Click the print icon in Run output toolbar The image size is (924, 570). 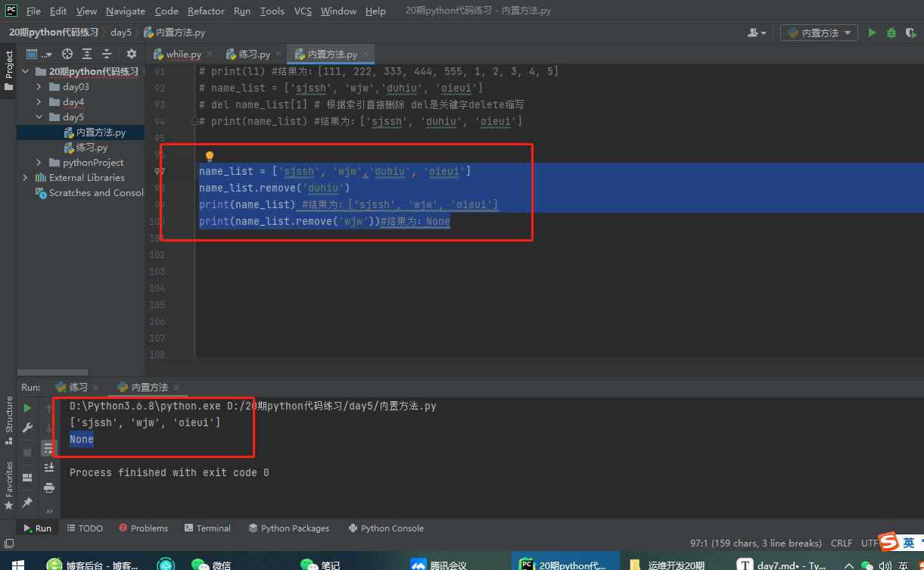click(49, 487)
